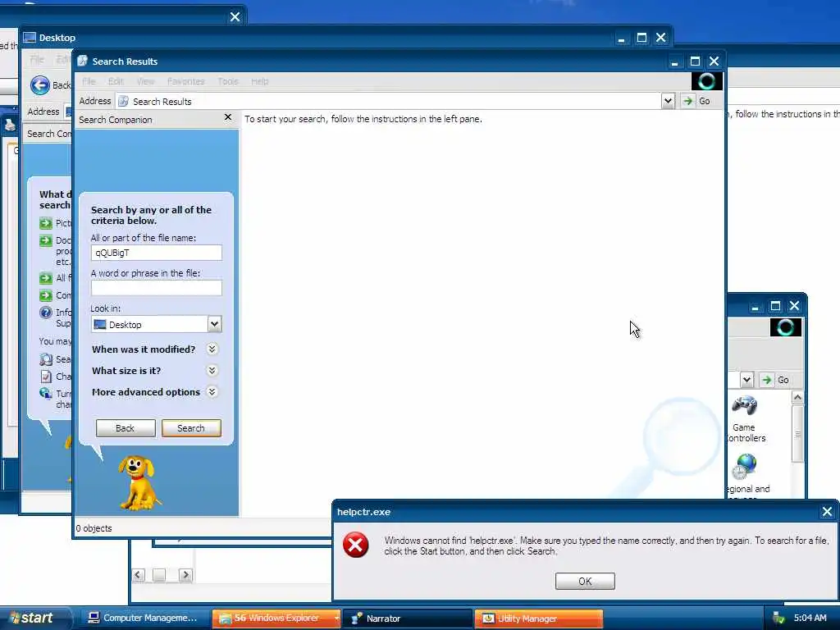
Task: Click the Pictures green arrow in background search pane
Action: (46, 223)
